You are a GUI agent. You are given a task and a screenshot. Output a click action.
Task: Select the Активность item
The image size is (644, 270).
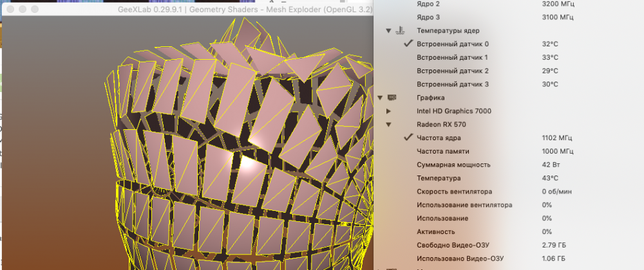tap(509, 231)
